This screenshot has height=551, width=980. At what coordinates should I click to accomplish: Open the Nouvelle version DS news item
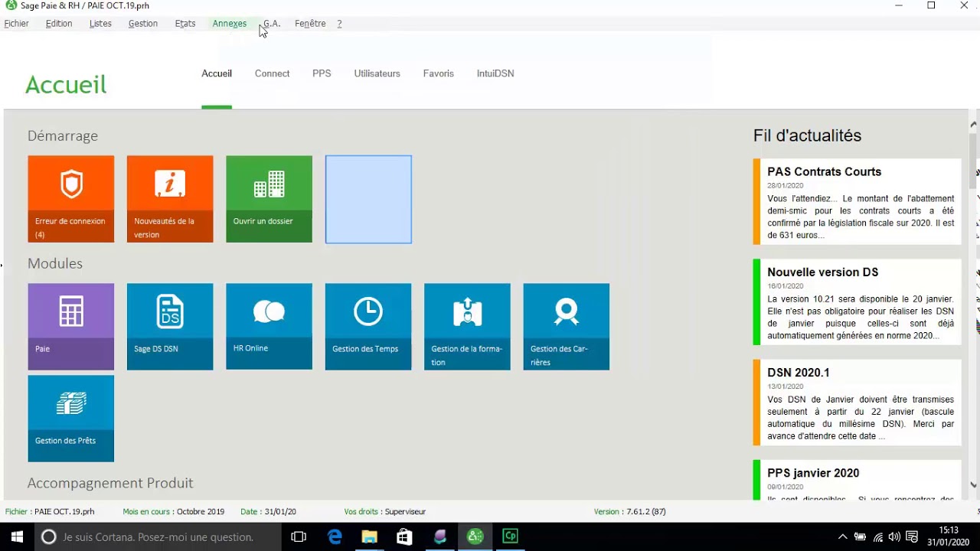tap(857, 302)
